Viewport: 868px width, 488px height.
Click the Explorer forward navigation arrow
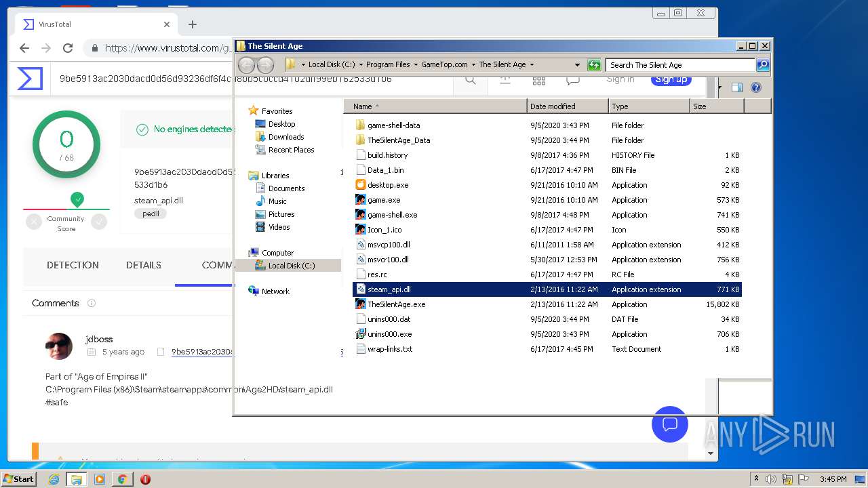tap(266, 65)
